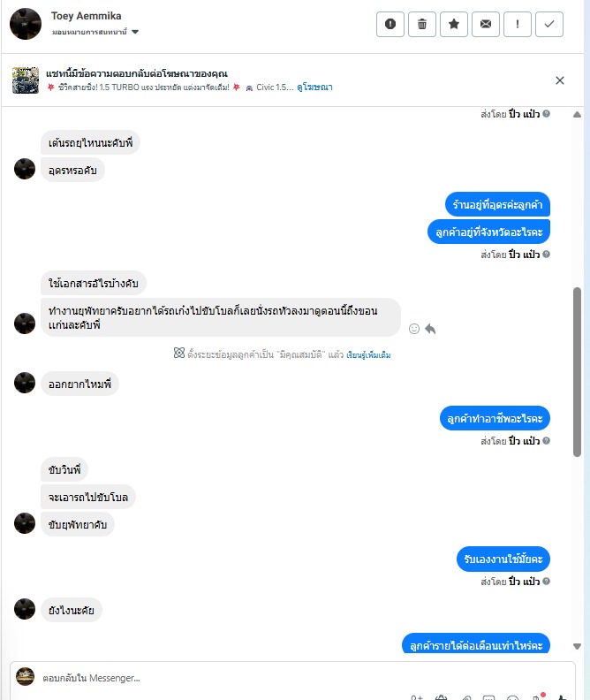Click the ad thumbnail image in banner

pyautogui.click(x=26, y=80)
